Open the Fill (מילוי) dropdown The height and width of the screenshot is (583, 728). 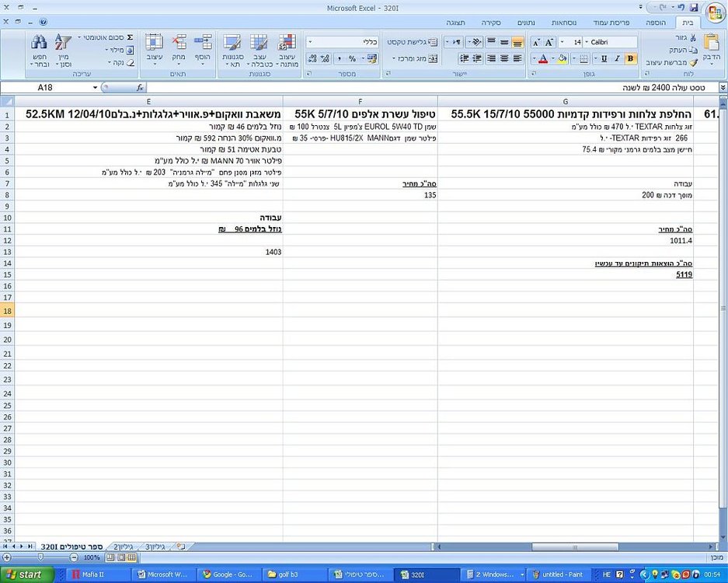(120, 50)
